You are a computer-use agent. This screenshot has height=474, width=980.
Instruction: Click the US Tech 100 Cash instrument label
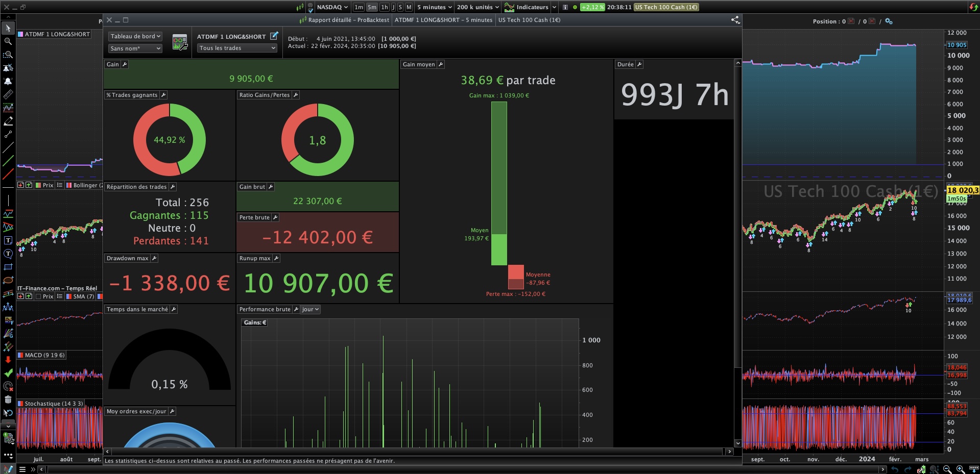(x=666, y=7)
